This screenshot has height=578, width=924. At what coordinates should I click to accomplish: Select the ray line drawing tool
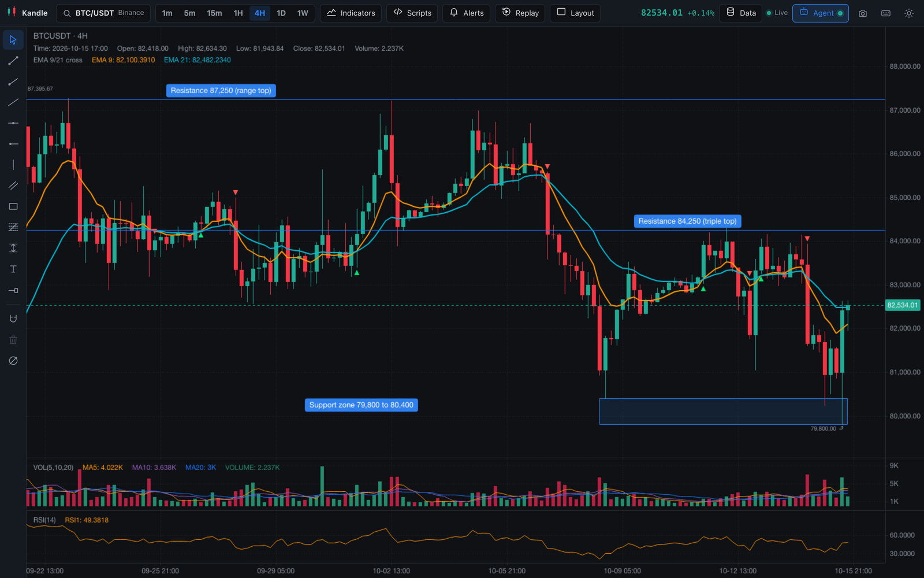click(13, 81)
